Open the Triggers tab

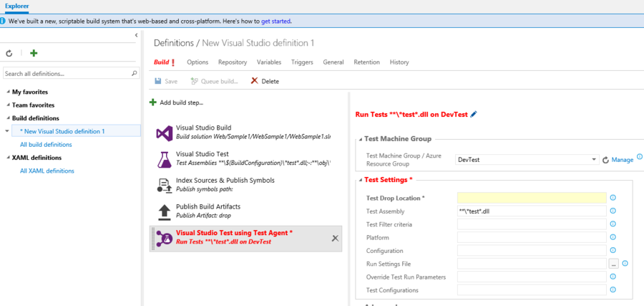pyautogui.click(x=302, y=62)
